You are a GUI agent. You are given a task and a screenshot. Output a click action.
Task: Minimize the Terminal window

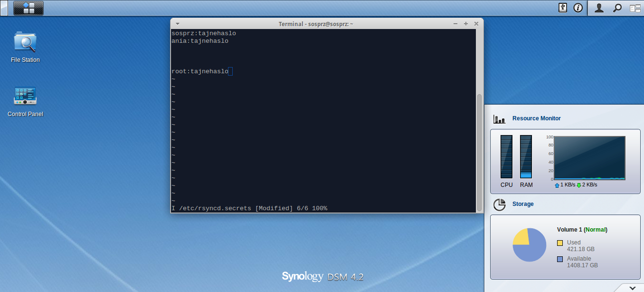[455, 23]
